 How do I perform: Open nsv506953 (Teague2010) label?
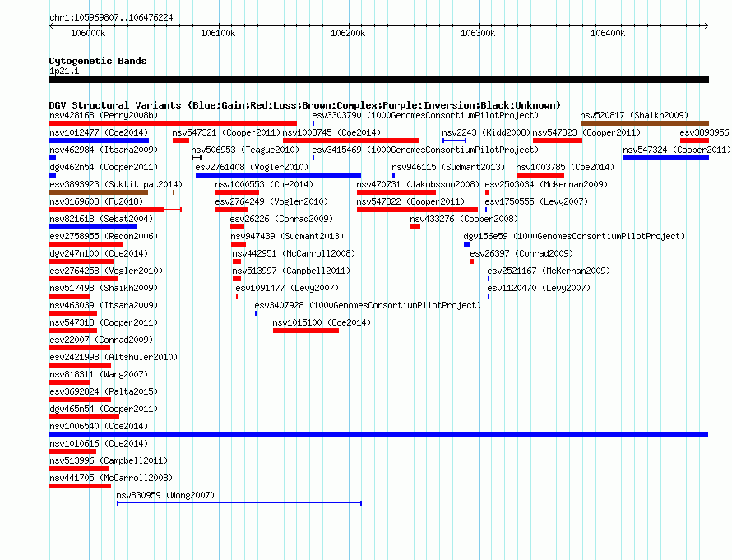[245, 150]
